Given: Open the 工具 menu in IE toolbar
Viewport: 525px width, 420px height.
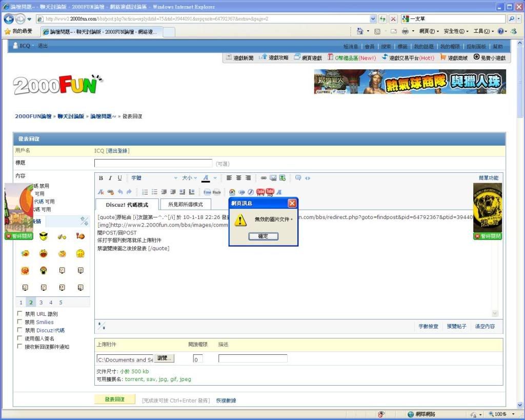Looking at the screenshot, I should coord(483,31).
